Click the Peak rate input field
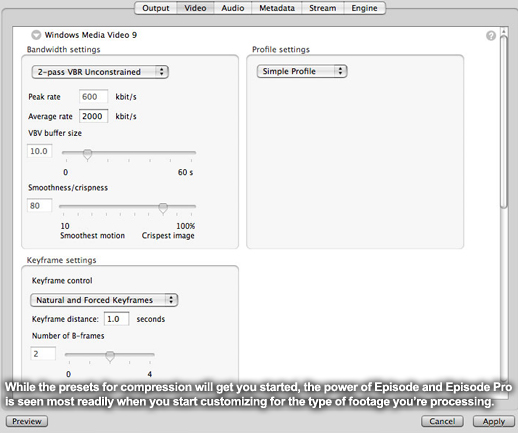Screen dimensions: 518x433 point(93,97)
